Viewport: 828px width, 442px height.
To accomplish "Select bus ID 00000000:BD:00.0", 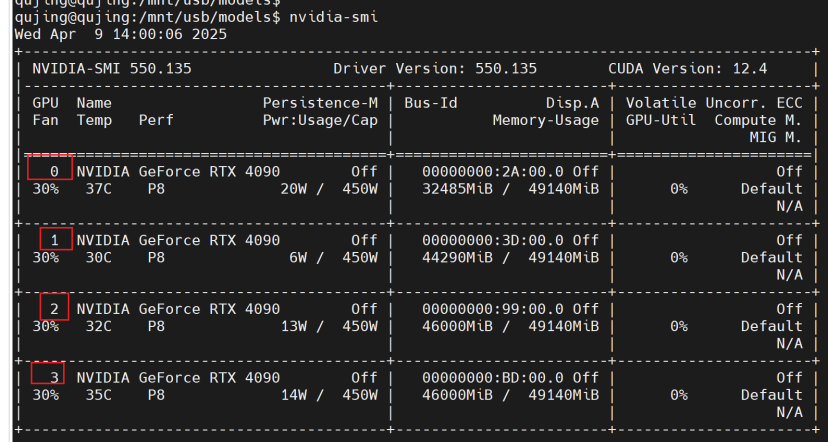I will click(x=493, y=378).
